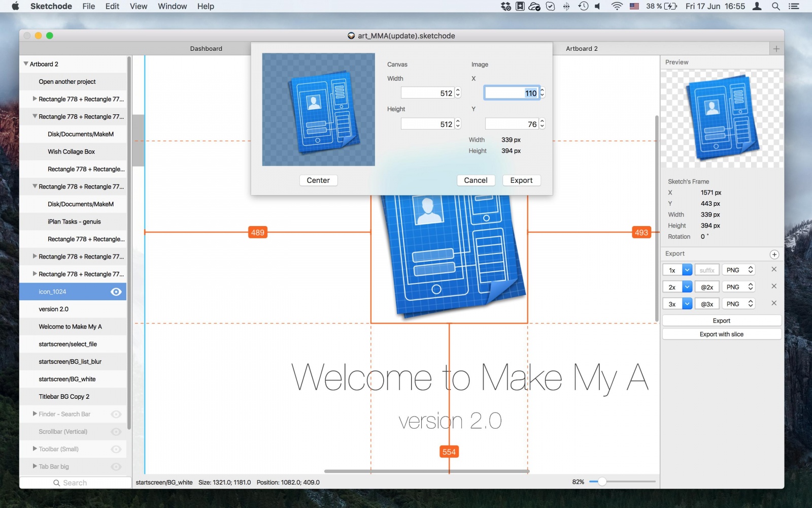Click the document icon beside art_MMA(update).sketchode title
The image size is (812, 508).
(x=351, y=36)
